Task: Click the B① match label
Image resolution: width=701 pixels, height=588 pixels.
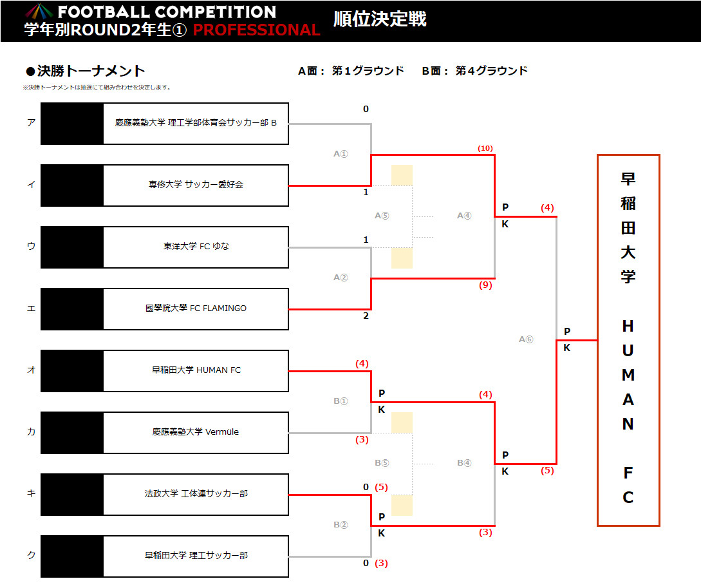Action: tap(341, 401)
